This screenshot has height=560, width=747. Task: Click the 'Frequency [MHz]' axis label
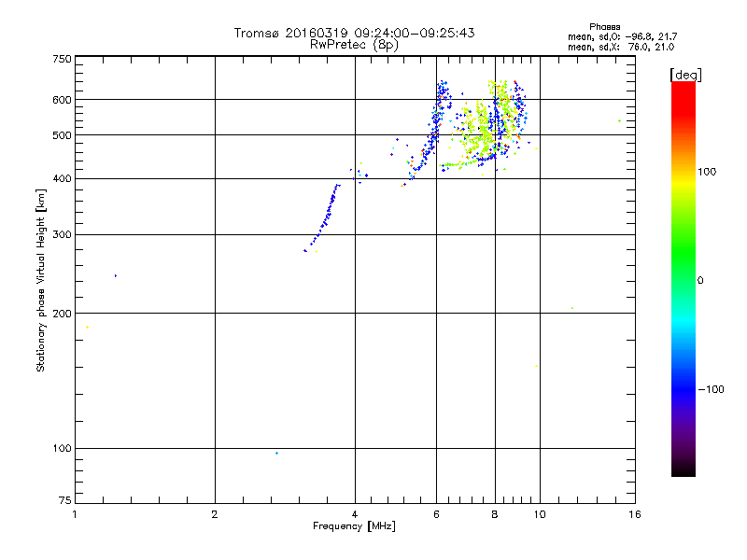pyautogui.click(x=354, y=526)
